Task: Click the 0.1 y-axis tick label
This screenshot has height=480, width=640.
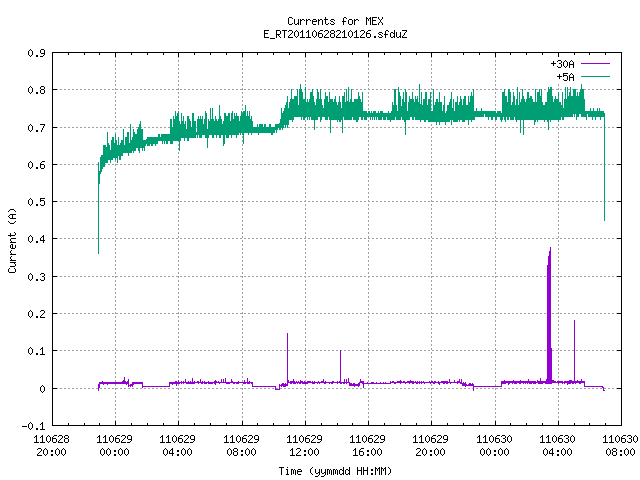Action: pos(36,351)
